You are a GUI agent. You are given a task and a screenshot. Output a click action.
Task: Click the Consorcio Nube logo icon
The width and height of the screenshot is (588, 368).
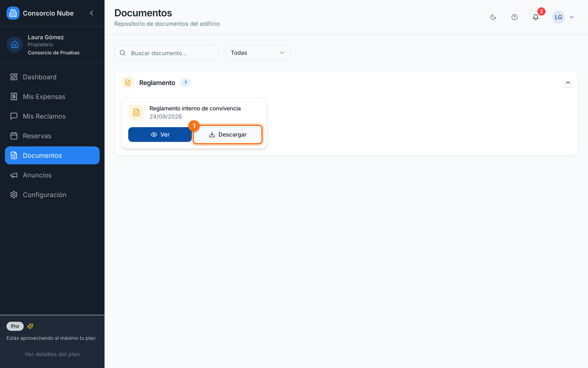point(13,13)
